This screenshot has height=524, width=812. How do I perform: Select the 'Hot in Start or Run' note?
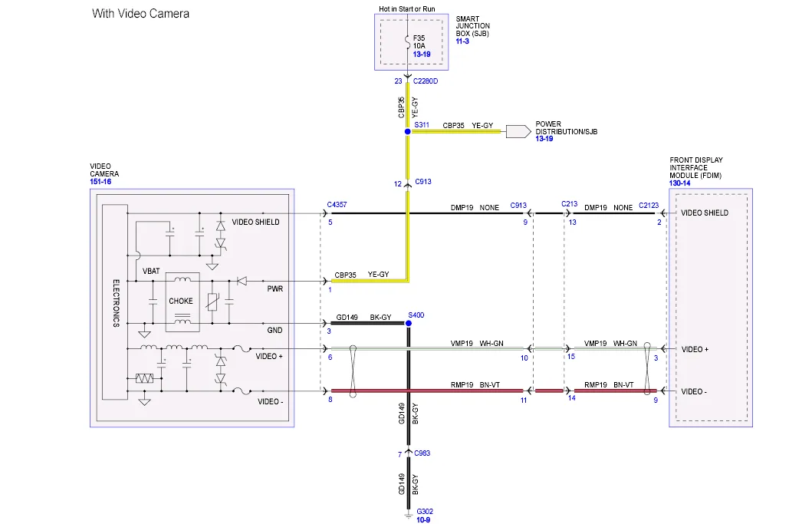pos(406,8)
